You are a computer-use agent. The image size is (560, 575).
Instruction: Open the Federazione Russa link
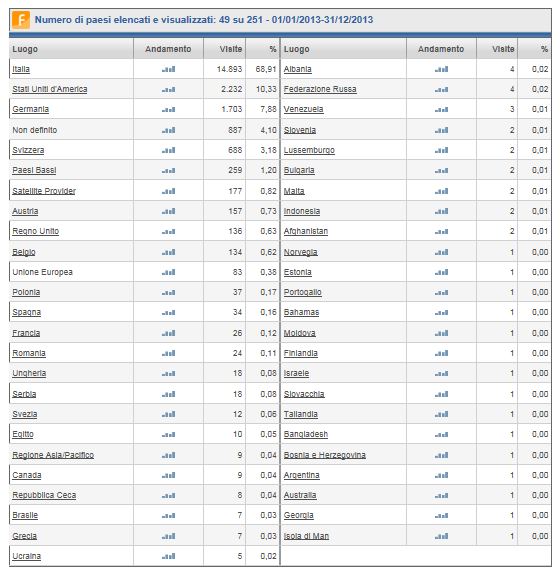tap(320, 89)
